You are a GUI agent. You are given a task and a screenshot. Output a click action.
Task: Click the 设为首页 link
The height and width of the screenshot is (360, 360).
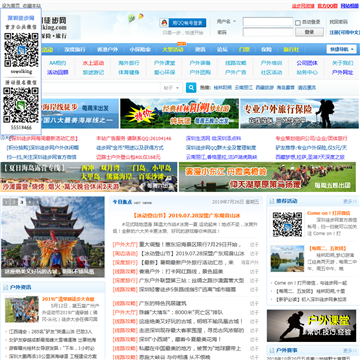tap(11, 6)
